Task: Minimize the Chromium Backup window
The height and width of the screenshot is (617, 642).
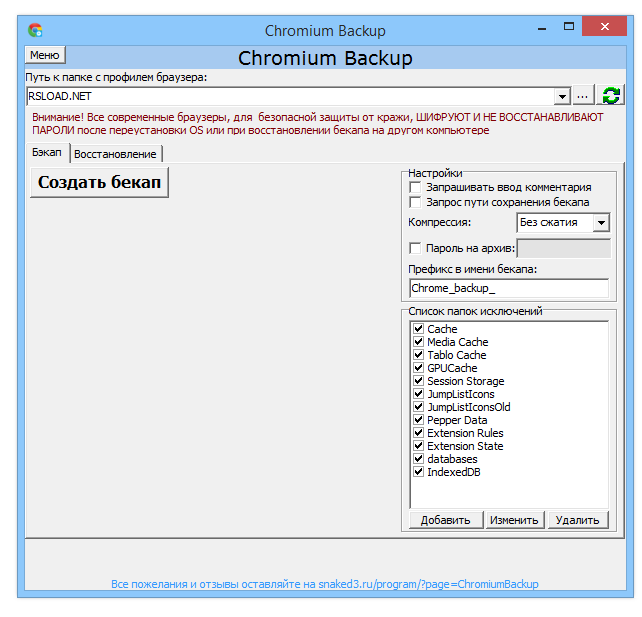Action: 542,28
